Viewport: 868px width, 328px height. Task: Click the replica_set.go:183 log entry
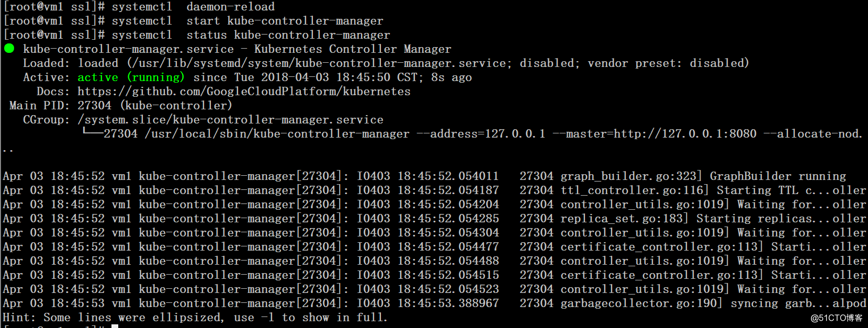[x=624, y=219]
